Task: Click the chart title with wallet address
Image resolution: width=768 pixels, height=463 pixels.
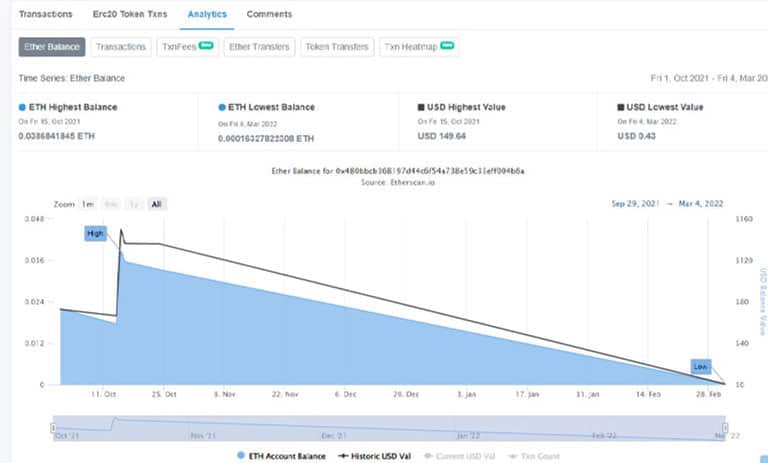Action: (398, 171)
